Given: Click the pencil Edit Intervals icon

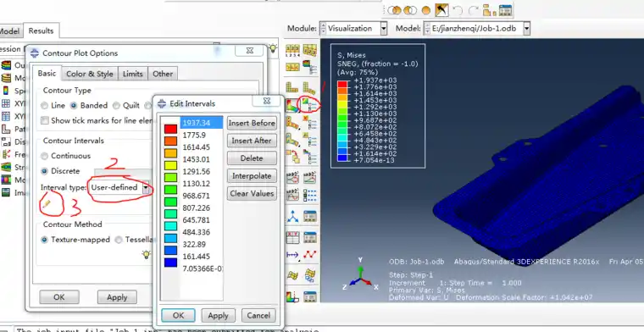Looking at the screenshot, I should click(47, 203).
